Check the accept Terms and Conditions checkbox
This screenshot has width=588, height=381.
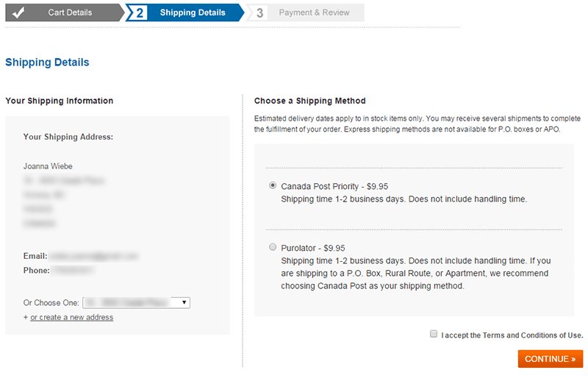pyautogui.click(x=434, y=334)
